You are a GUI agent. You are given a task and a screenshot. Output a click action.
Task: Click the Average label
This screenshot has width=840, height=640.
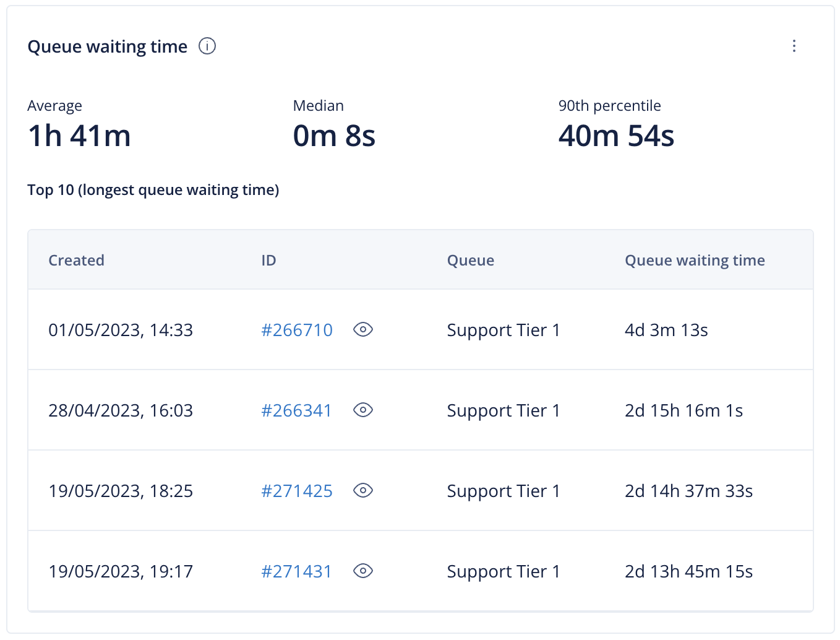(55, 106)
